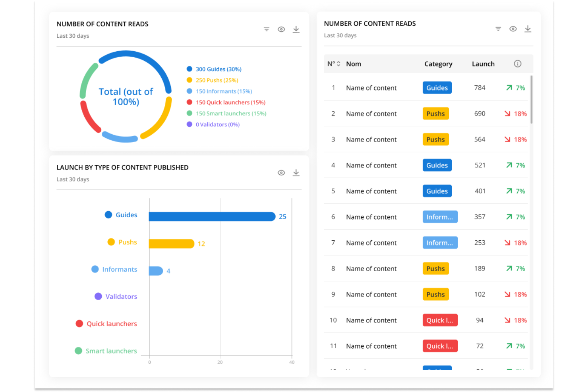588x392 pixels.
Task: Download the donut chart card data
Action: 296,29
